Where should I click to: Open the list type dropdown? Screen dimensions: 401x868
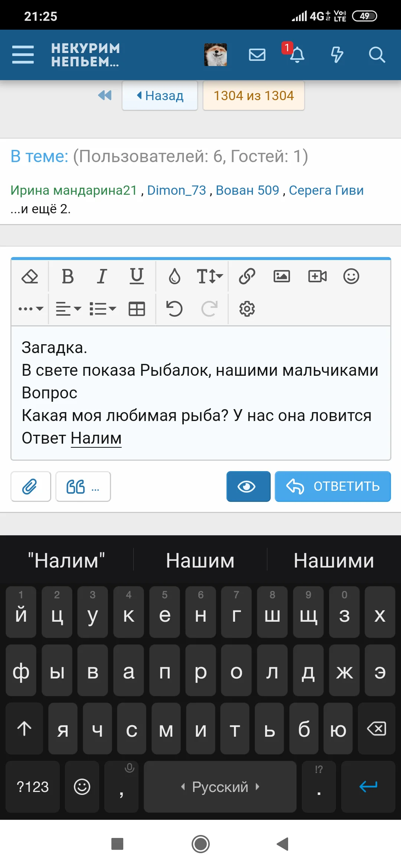tap(103, 309)
